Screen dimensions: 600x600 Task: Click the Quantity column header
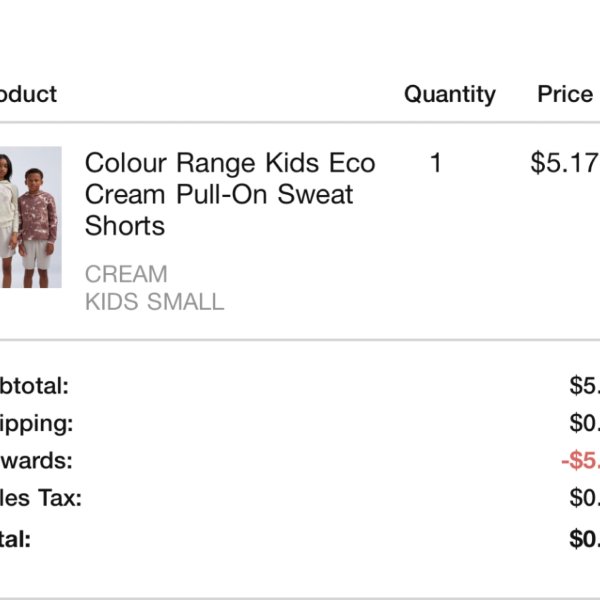(450, 95)
